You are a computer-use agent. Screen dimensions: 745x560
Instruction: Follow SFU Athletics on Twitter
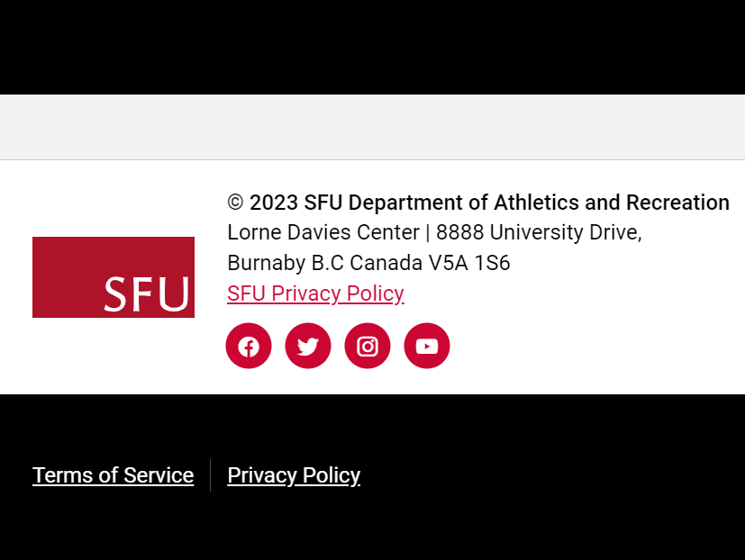tap(308, 346)
